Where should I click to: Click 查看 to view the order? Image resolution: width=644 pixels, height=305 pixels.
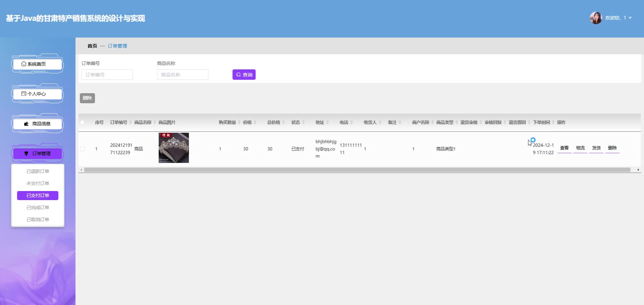tap(564, 148)
